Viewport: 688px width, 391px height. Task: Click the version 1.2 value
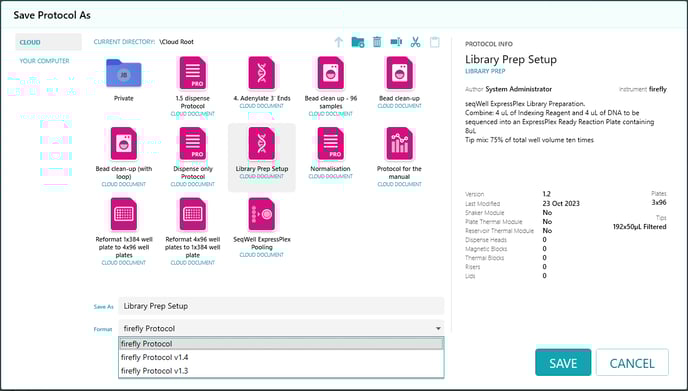pos(546,194)
